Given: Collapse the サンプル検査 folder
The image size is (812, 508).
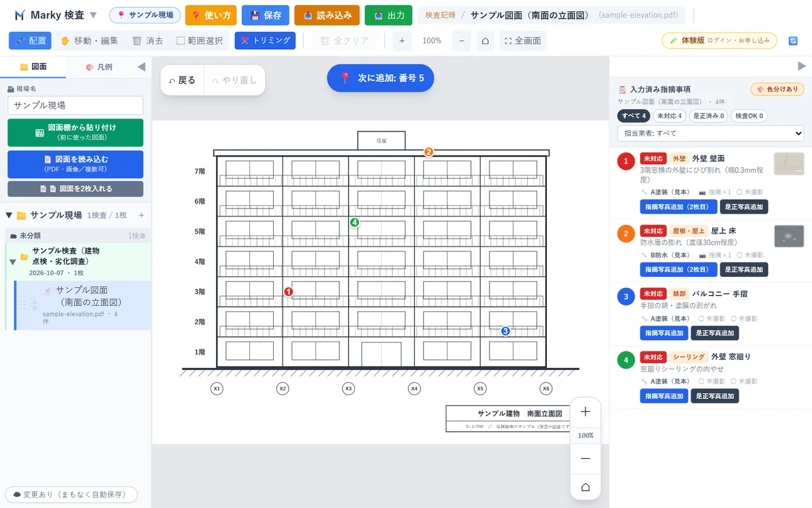Looking at the screenshot, I should click(12, 262).
